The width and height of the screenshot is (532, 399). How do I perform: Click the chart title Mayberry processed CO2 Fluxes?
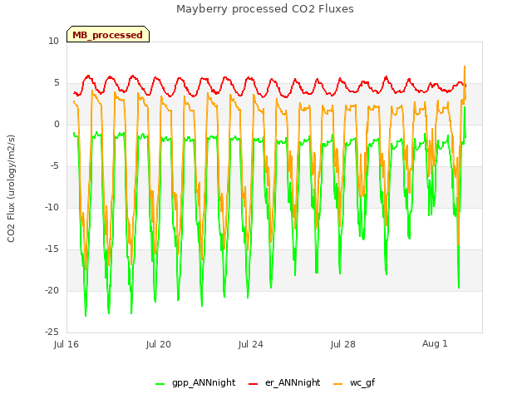265,9
